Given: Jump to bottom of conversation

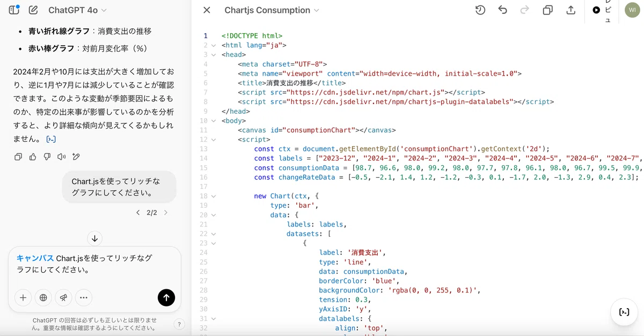Looking at the screenshot, I should (94, 238).
